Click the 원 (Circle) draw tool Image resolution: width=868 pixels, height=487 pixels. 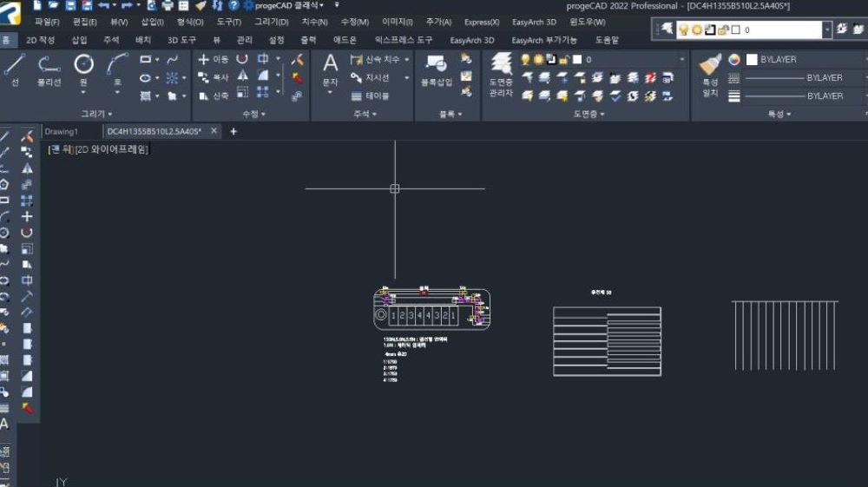pos(83,68)
